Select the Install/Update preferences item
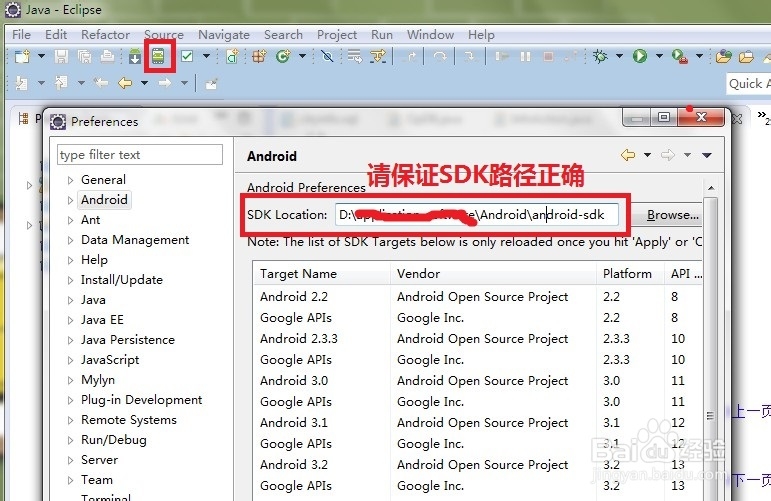The height and width of the screenshot is (501, 771). pos(121,280)
